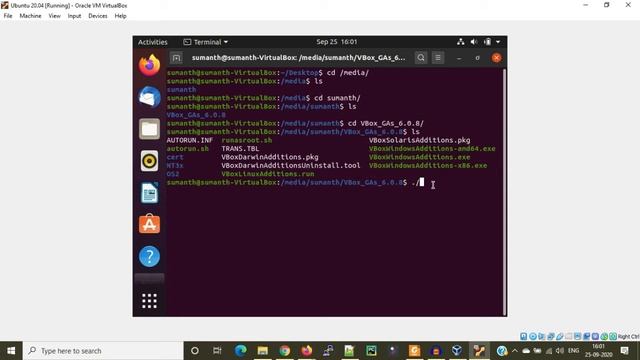Open the VirtualBox File menu
This screenshot has height=360, width=640.
click(x=8, y=16)
